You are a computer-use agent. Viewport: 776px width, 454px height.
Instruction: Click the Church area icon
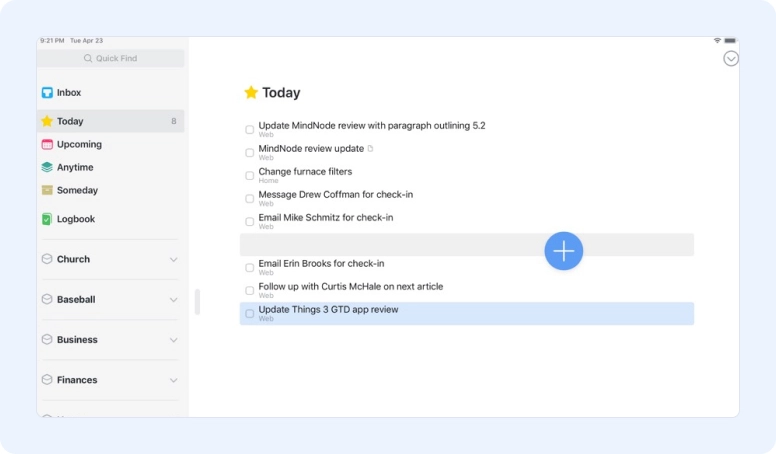[x=47, y=259]
